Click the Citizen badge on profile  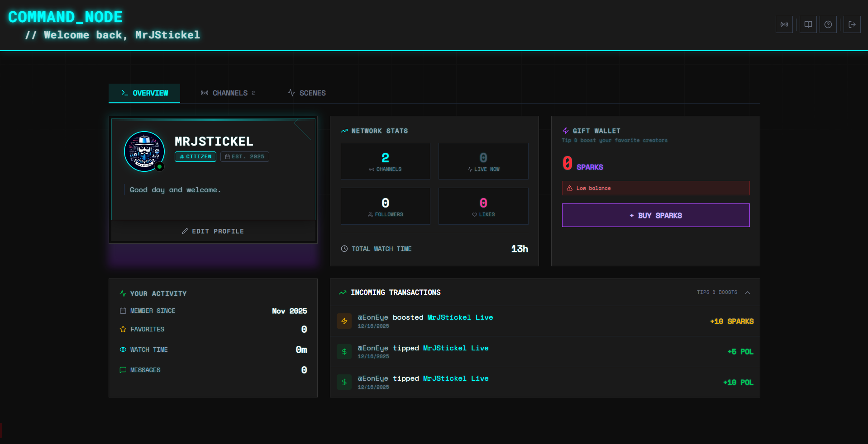[196, 156]
